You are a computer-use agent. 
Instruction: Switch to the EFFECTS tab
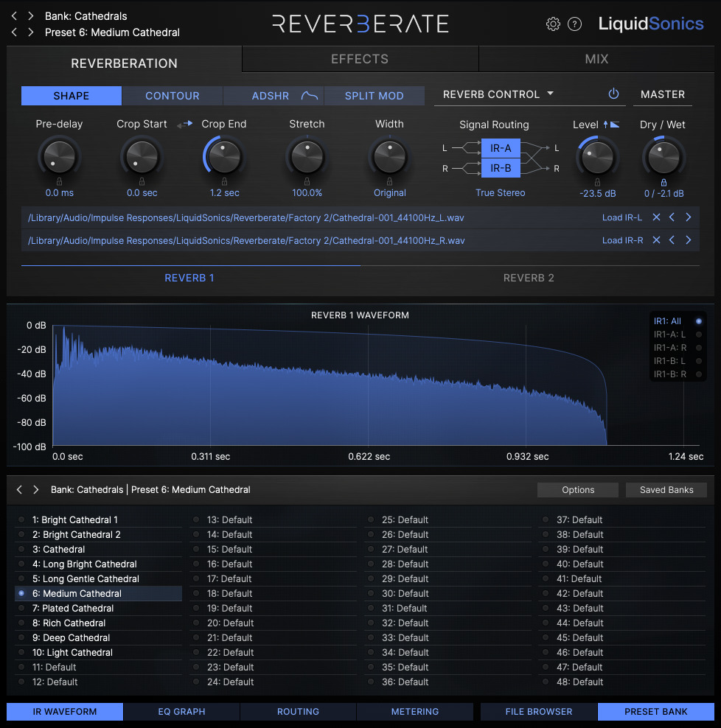tap(360, 59)
